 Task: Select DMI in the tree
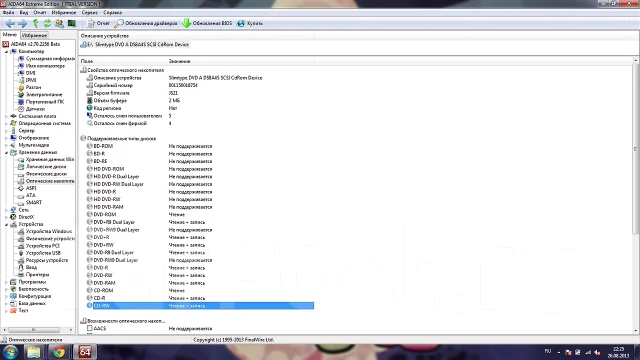coord(31,73)
